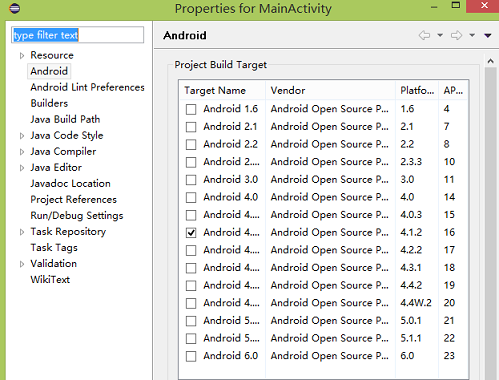Click the API level 18 cell
This screenshot has height=380, width=499.
[449, 268]
